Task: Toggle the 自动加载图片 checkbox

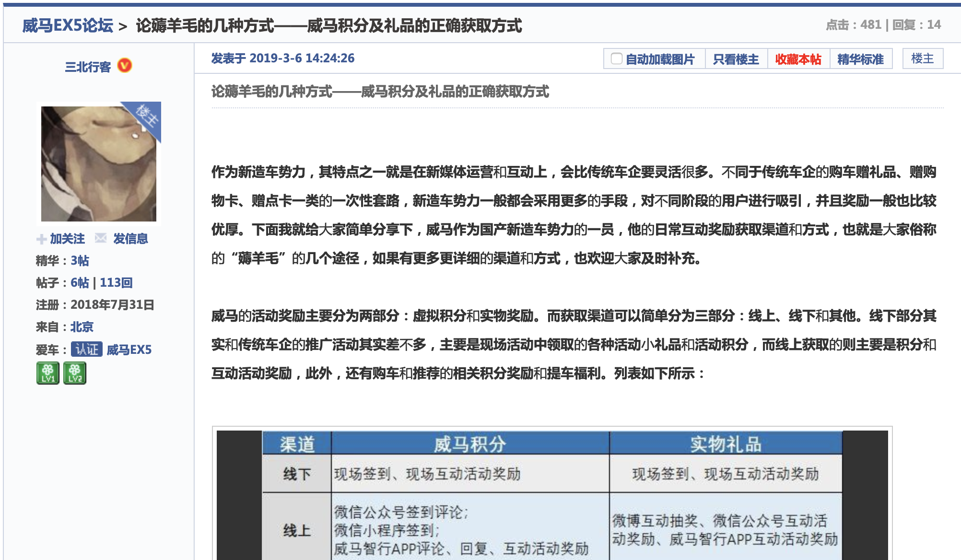Action: point(617,59)
